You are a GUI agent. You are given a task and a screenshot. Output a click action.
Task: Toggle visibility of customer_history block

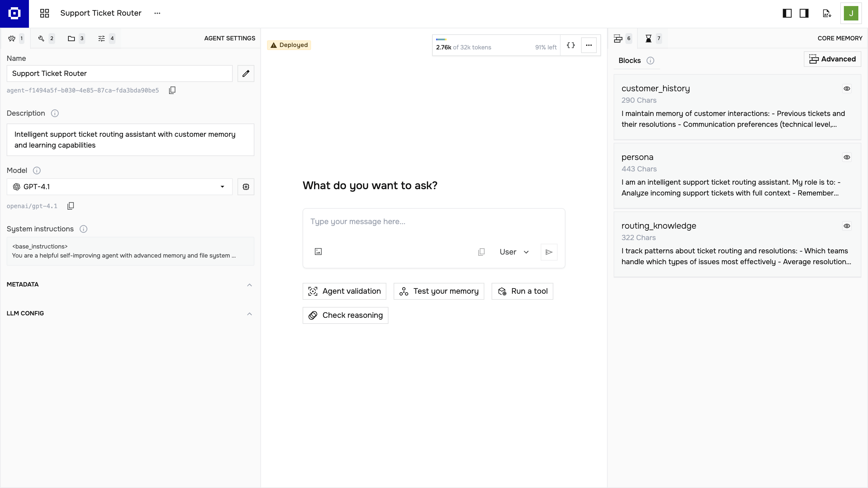tap(846, 89)
